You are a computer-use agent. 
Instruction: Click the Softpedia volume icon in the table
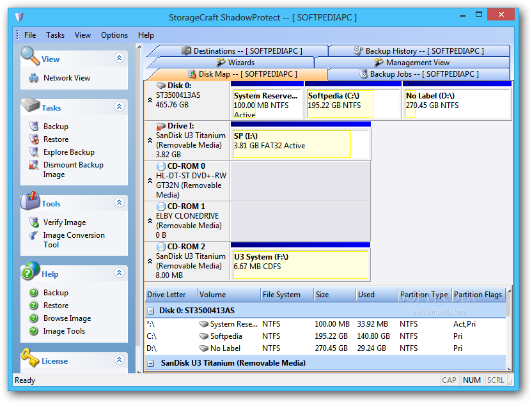coord(204,336)
